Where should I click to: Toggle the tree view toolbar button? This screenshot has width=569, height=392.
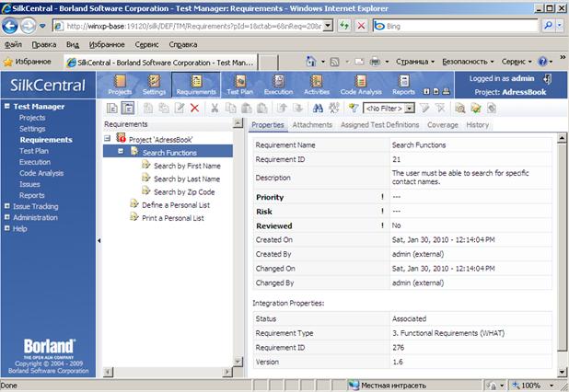[x=128, y=108]
